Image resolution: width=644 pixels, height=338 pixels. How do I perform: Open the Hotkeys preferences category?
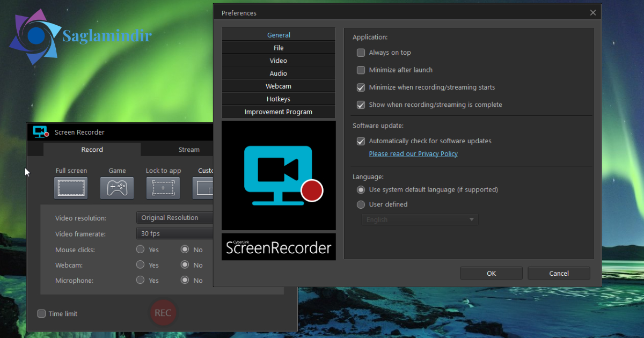click(x=279, y=99)
